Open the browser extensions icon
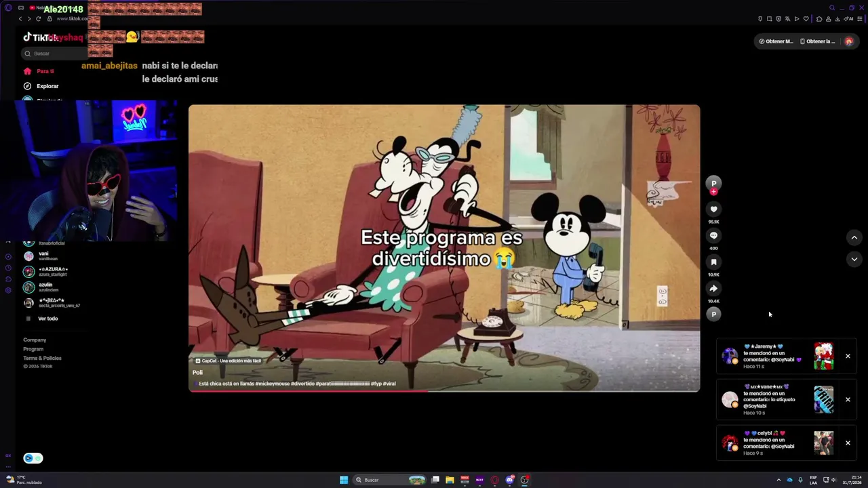868x488 pixels. point(820,19)
